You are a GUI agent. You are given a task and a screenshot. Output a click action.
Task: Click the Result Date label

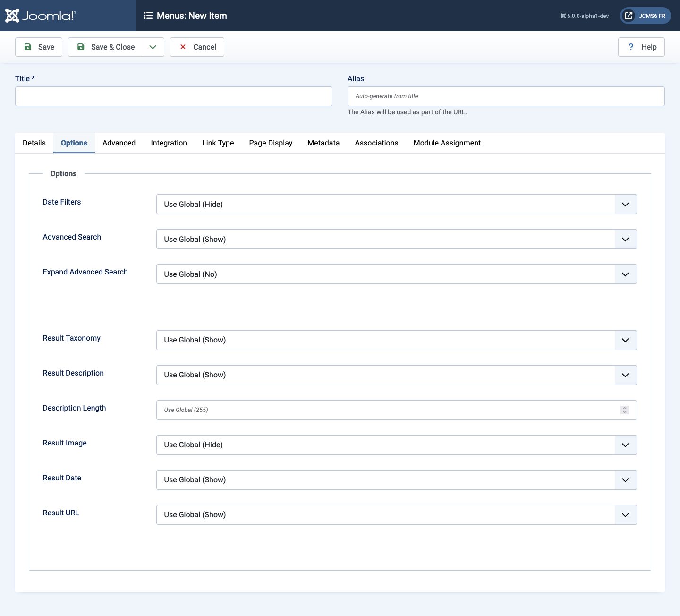pyautogui.click(x=62, y=478)
